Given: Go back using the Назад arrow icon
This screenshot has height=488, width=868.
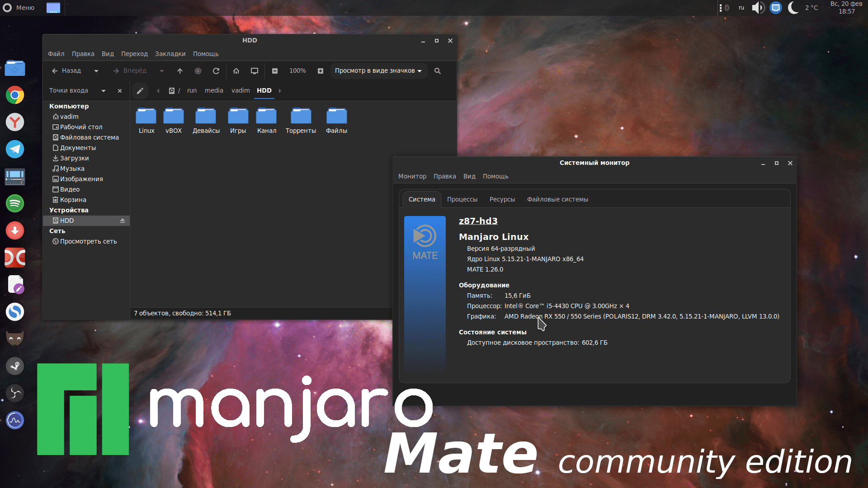Looking at the screenshot, I should pos(55,70).
